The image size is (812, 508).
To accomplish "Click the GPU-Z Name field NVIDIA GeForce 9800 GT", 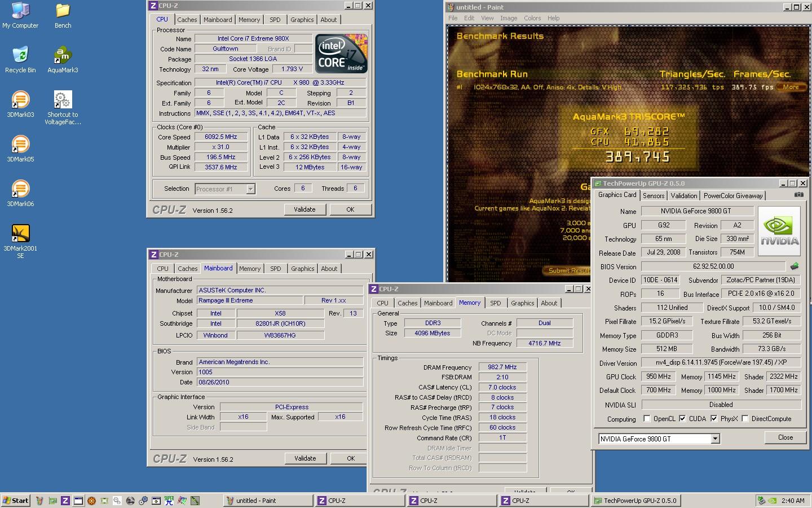I will [698, 211].
